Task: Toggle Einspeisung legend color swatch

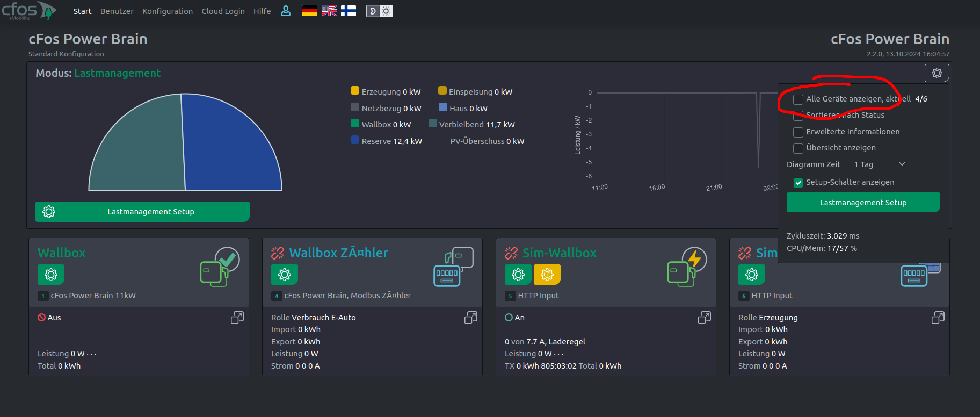Action: [442, 90]
